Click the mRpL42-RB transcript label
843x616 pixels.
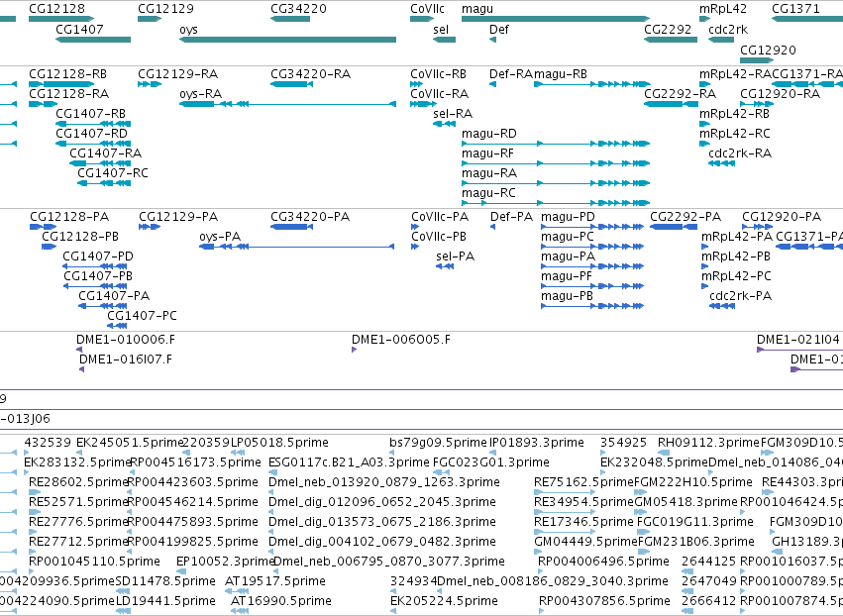point(734,114)
